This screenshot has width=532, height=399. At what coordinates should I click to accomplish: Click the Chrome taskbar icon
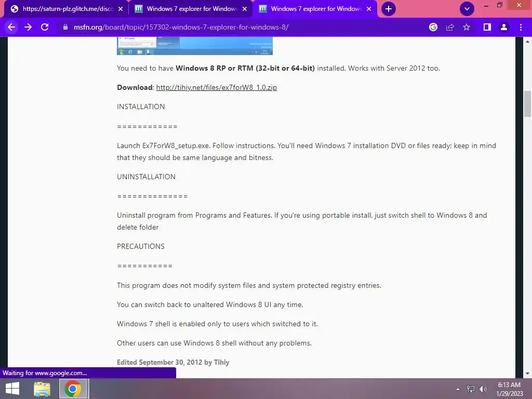pos(73,389)
